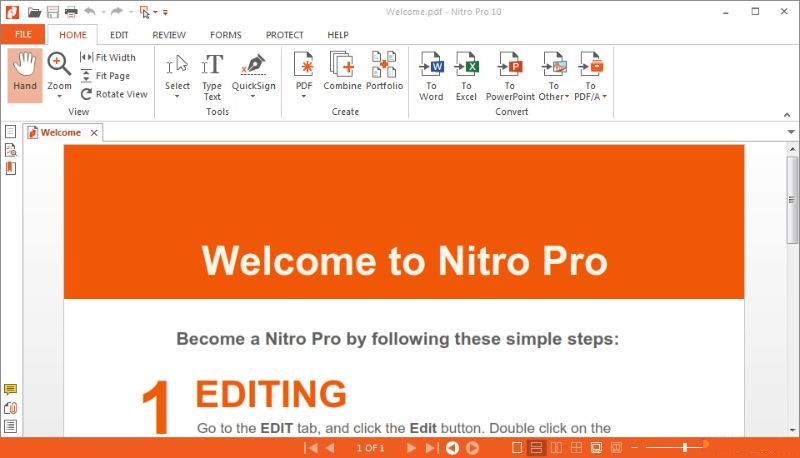Viewport: 800px width, 458px height.
Task: Select the Hand tool
Action: (25, 75)
